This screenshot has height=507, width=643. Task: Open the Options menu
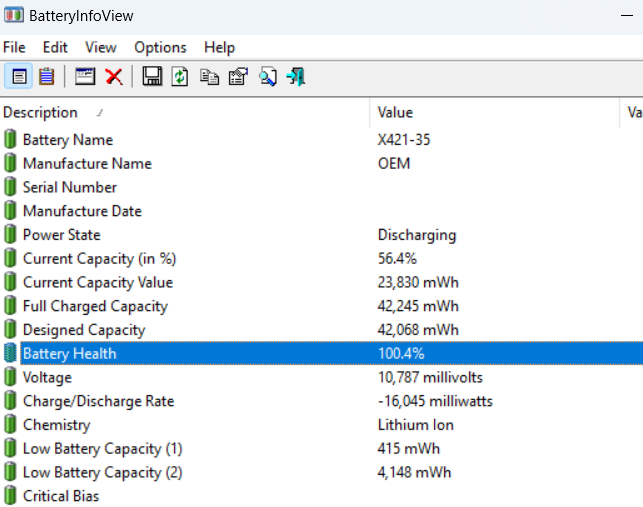pyautogui.click(x=160, y=48)
